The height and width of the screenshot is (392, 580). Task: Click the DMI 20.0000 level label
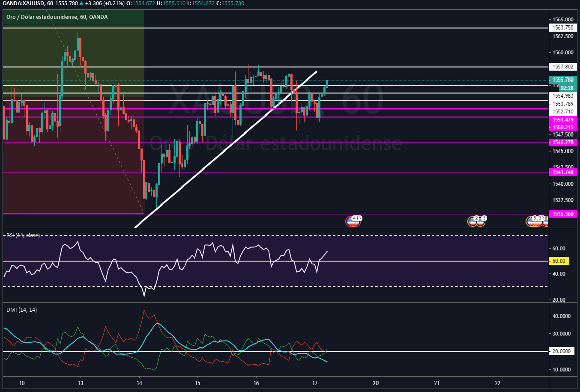(560, 351)
